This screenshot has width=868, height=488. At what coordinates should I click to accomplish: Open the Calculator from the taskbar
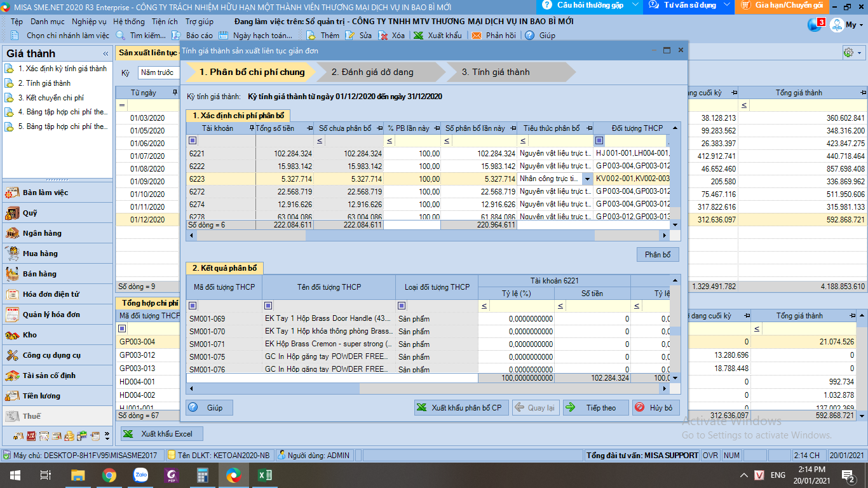(203, 475)
